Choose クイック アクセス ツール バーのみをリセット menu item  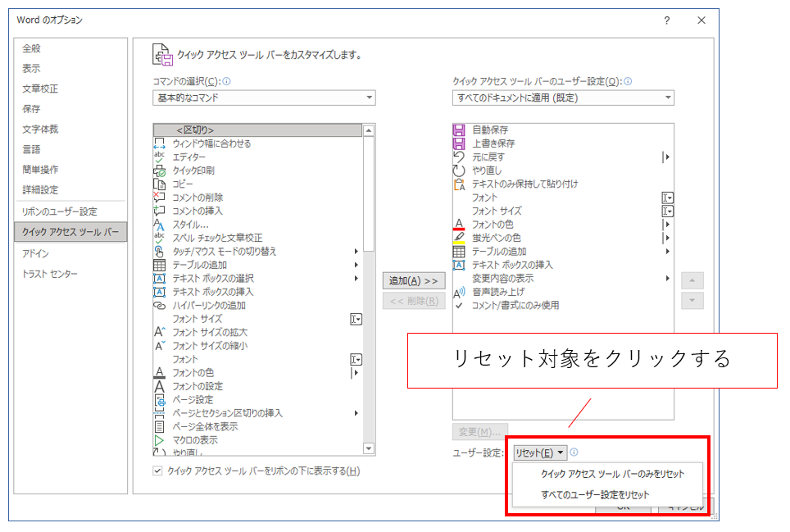click(x=612, y=474)
